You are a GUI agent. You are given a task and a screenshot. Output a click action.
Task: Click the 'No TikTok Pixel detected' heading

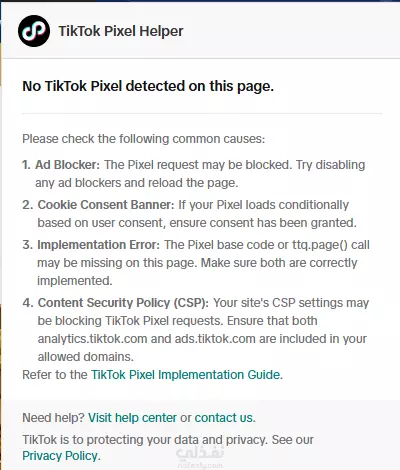click(148, 86)
